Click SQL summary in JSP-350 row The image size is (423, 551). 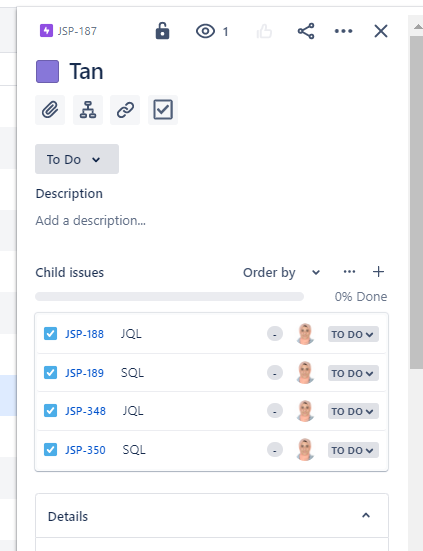point(134,449)
